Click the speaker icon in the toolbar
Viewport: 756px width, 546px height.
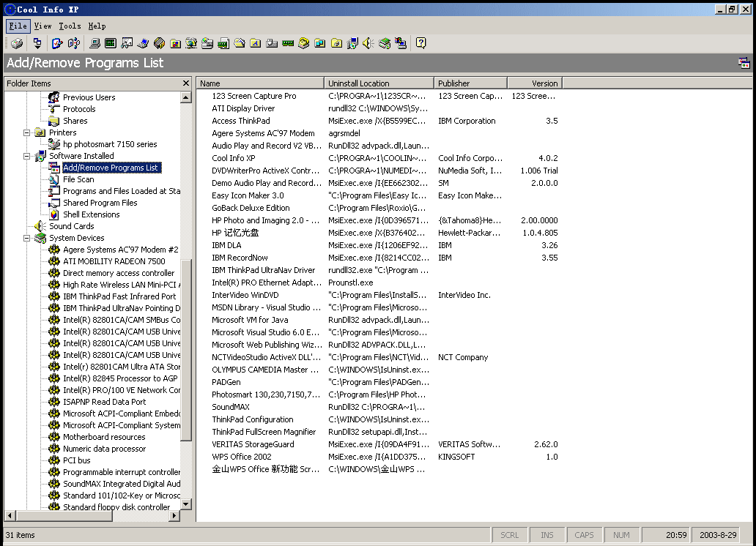point(368,43)
